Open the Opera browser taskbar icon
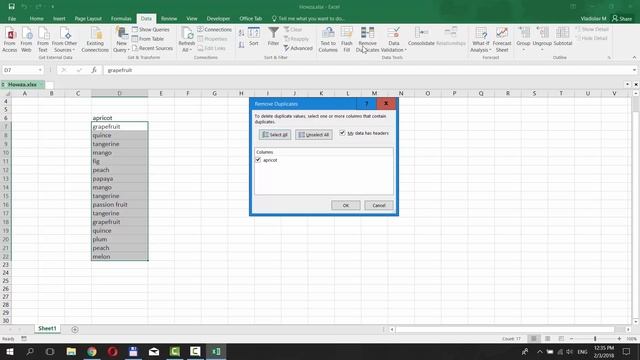 pyautogui.click(x=113, y=351)
